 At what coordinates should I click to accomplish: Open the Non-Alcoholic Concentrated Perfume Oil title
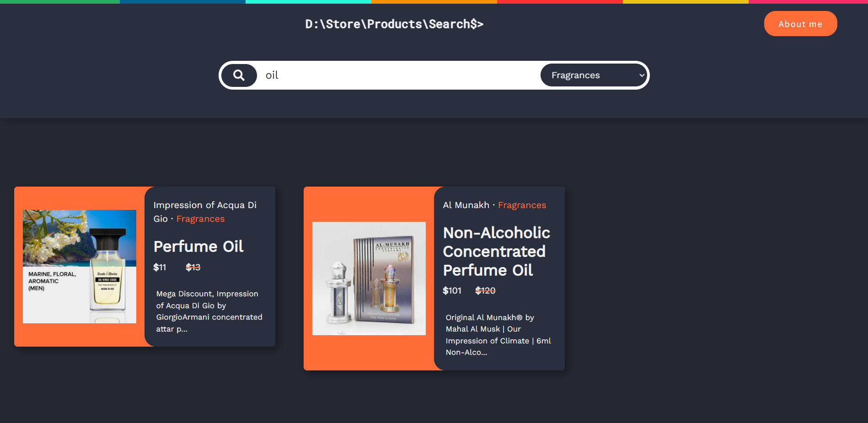coord(496,252)
